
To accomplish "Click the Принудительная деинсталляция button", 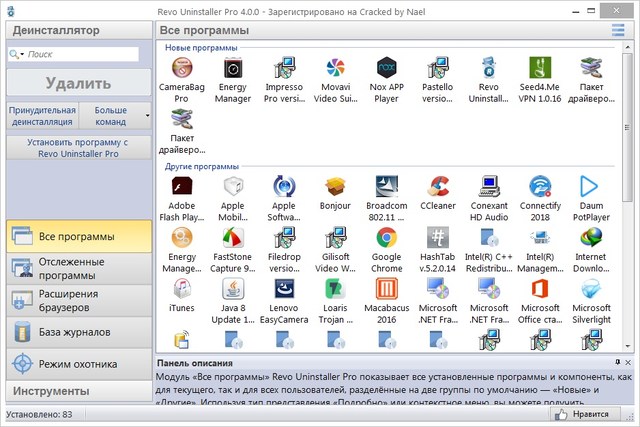I will [41, 115].
